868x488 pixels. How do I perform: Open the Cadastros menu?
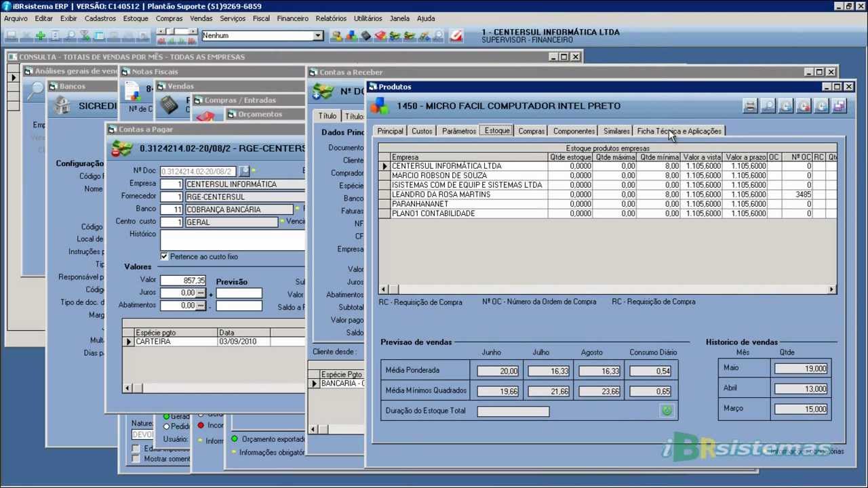(x=100, y=18)
